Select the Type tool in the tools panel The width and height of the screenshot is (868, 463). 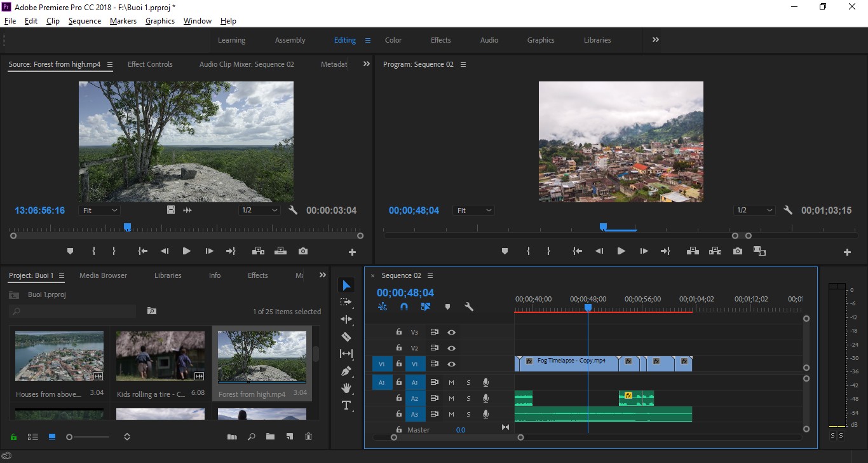click(346, 405)
